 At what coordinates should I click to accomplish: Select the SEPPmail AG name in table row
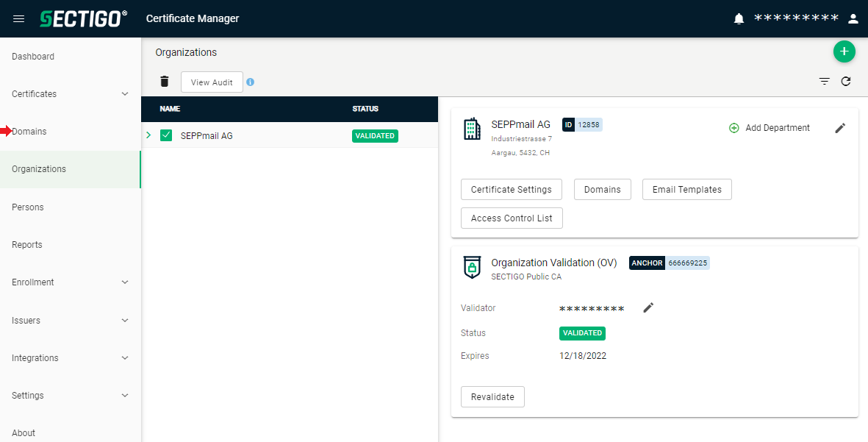[x=207, y=136]
